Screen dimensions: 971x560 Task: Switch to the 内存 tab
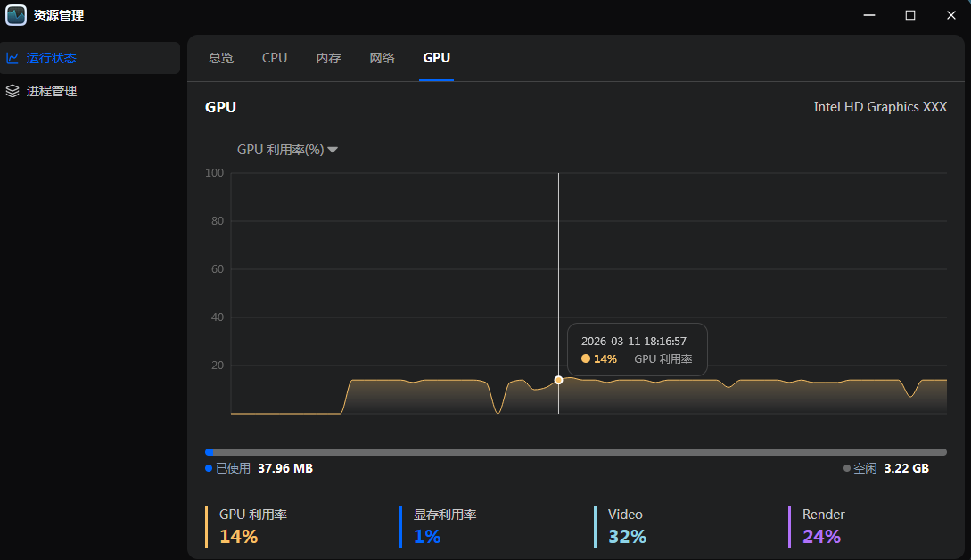click(328, 58)
